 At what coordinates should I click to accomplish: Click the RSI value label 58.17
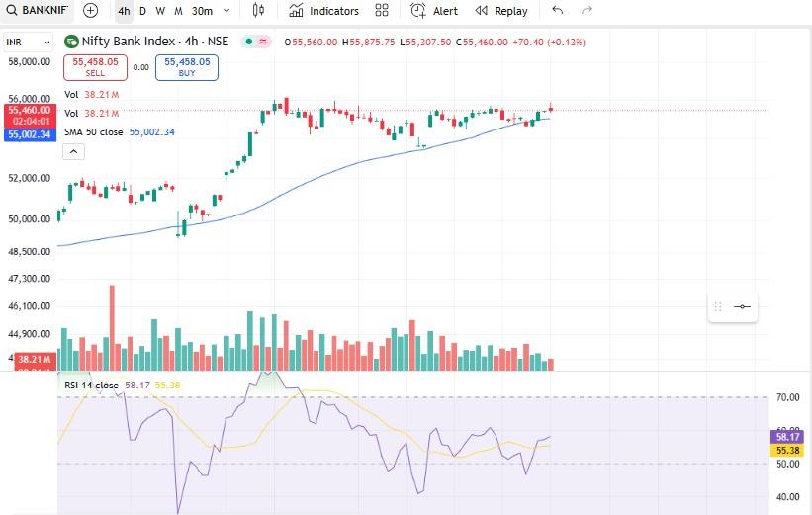point(787,437)
